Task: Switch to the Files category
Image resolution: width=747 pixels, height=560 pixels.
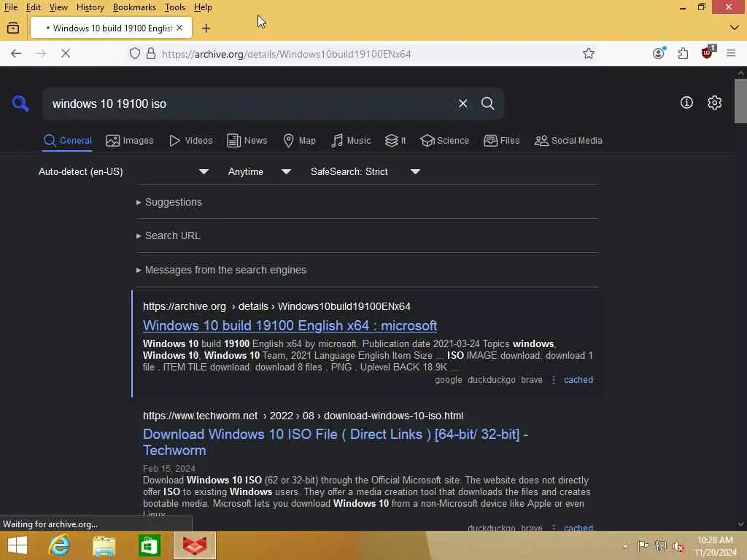Action: [502, 141]
